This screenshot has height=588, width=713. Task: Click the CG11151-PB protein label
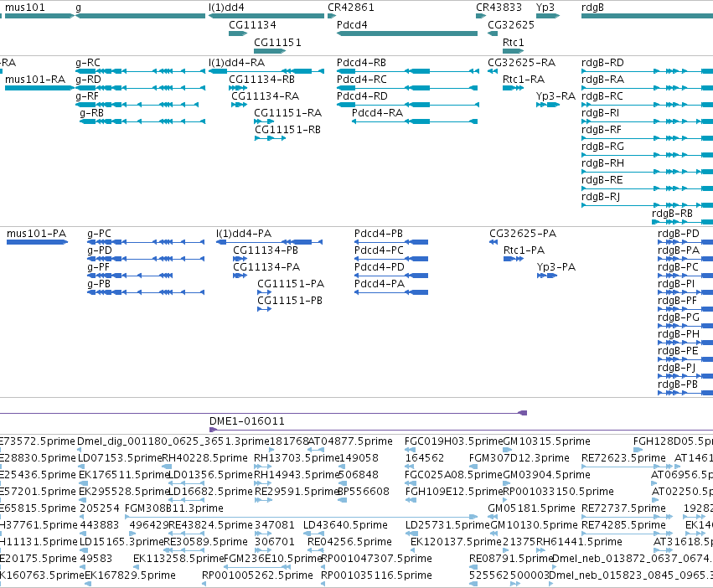290,301
